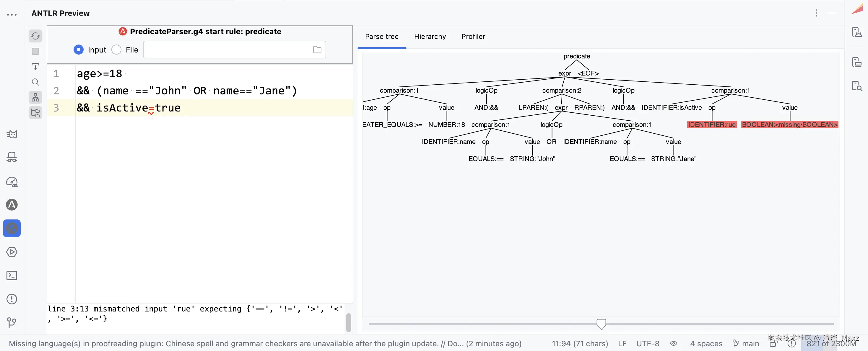This screenshot has width=868, height=351.
Task: Click the magnifier search icon
Action: [x=35, y=82]
